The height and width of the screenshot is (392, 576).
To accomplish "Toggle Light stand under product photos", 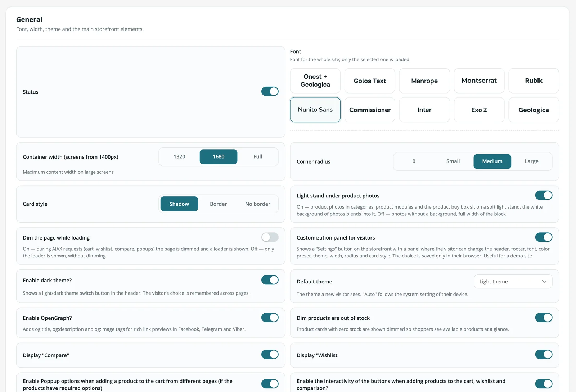I will 544,195.
